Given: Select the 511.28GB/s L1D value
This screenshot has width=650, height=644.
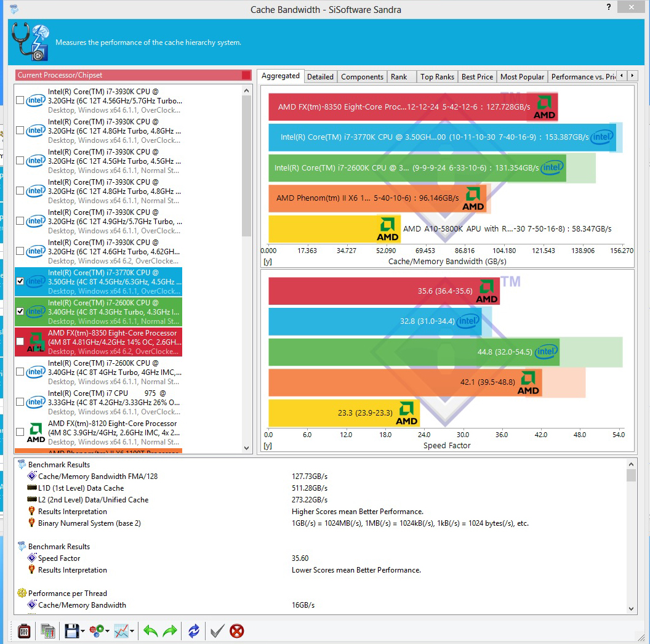Looking at the screenshot, I should point(309,488).
